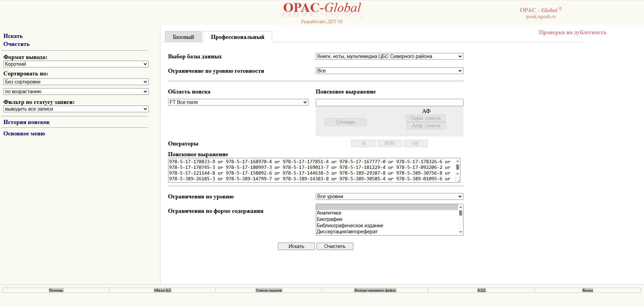Viewport: 644px width, 307px height.
Task: Open the database selection dropdown
Action: click(389, 56)
